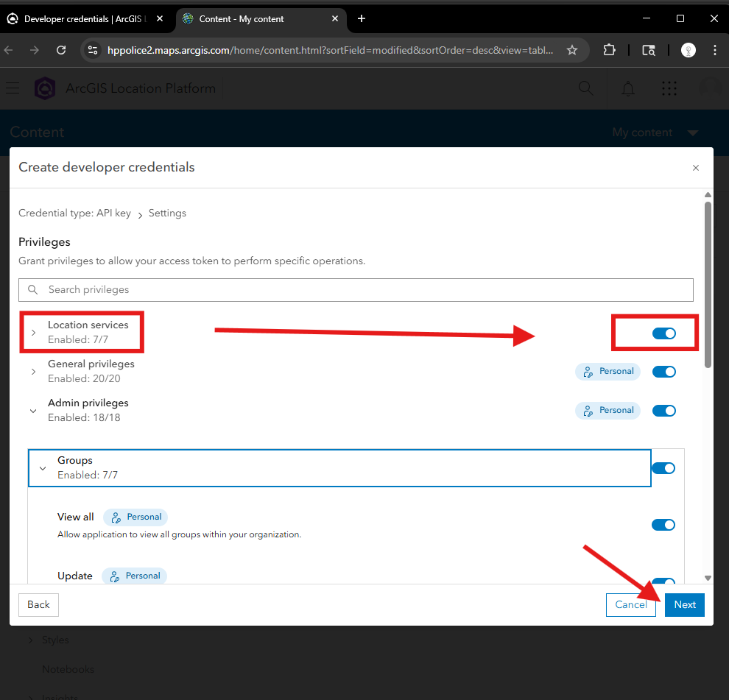The width and height of the screenshot is (729, 700).
Task: Click Personal badge beside General privileges
Action: coord(607,372)
